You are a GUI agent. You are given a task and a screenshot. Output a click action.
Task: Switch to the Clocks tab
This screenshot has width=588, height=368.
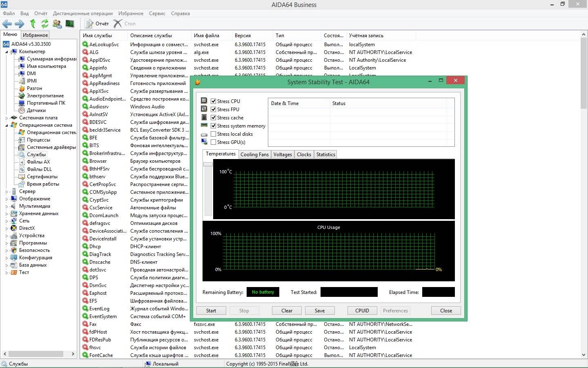[304, 155]
